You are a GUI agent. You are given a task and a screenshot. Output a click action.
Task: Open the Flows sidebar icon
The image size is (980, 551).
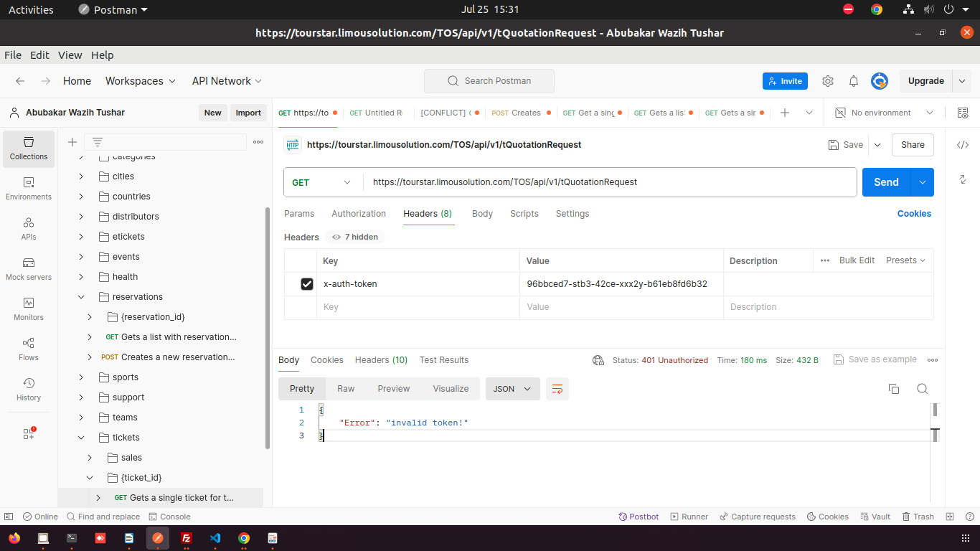(29, 349)
